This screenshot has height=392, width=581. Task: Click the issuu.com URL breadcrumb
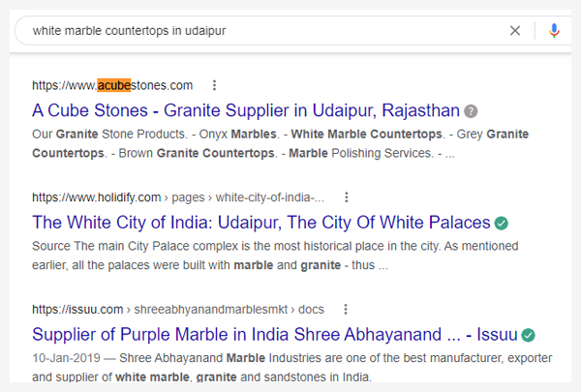coord(178,309)
